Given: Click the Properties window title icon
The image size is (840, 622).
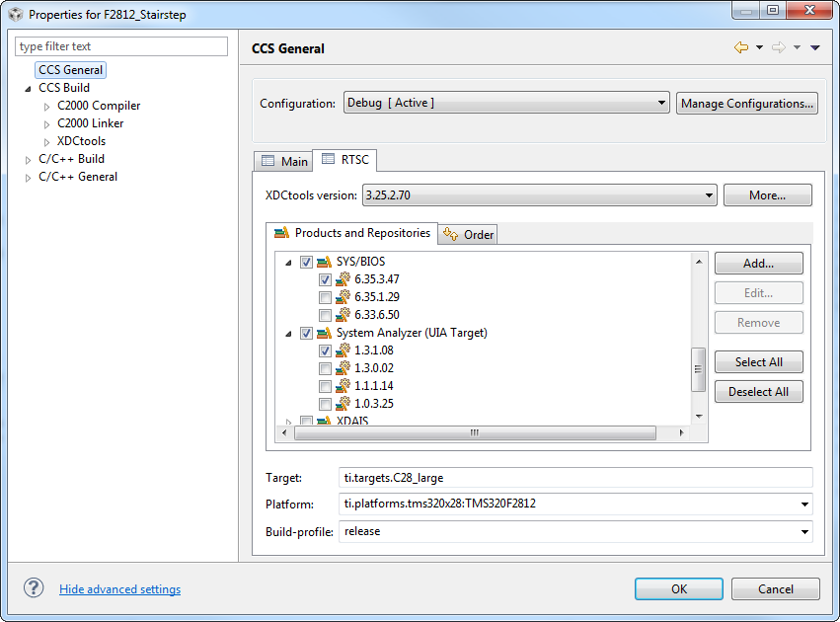Looking at the screenshot, I should pyautogui.click(x=16, y=15).
